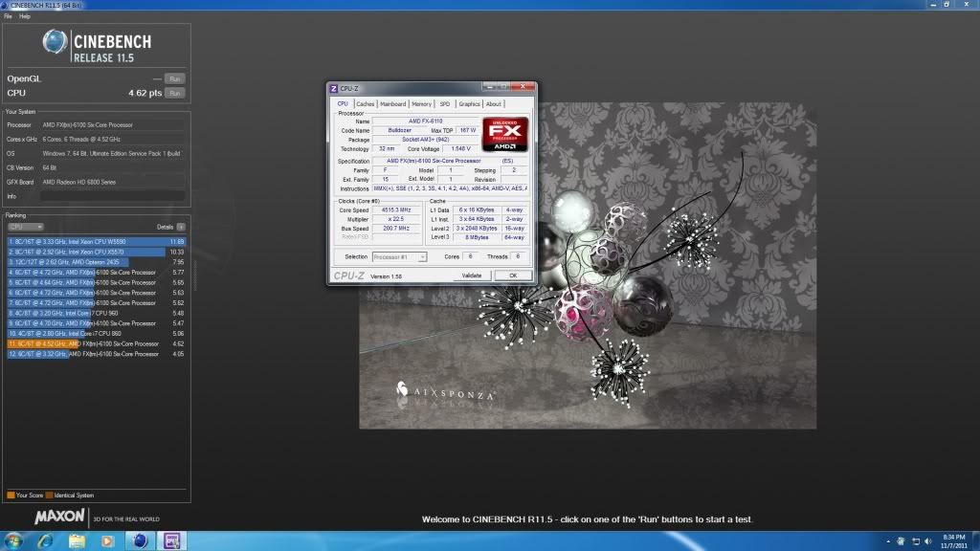This screenshot has height=551, width=980.
Task: Open the Windows Start orb
Action: pos(13,541)
